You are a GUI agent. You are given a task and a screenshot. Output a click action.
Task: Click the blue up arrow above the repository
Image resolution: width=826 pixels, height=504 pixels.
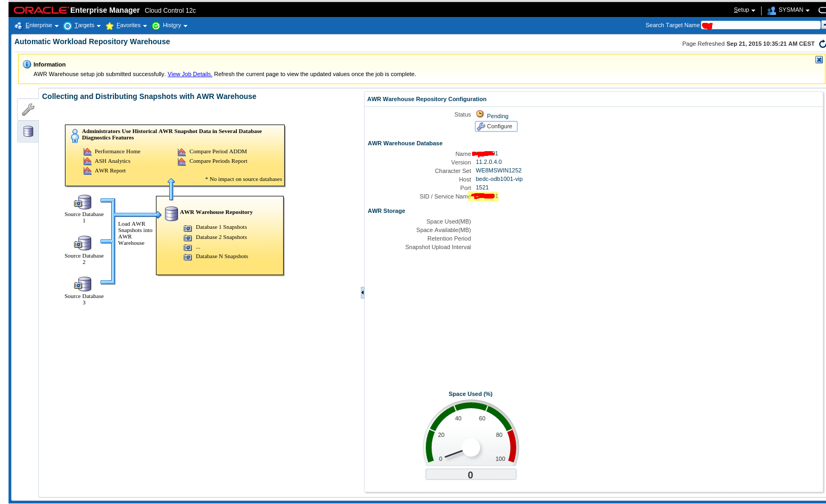(x=171, y=189)
